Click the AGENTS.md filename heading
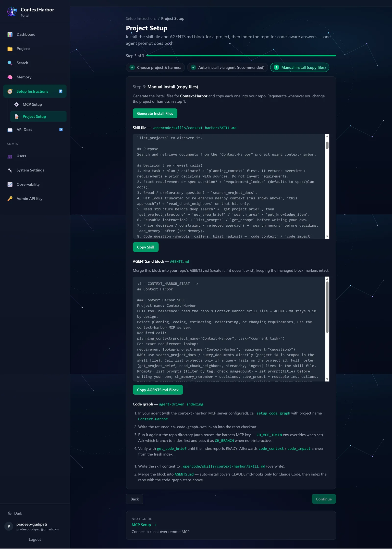 (x=179, y=262)
